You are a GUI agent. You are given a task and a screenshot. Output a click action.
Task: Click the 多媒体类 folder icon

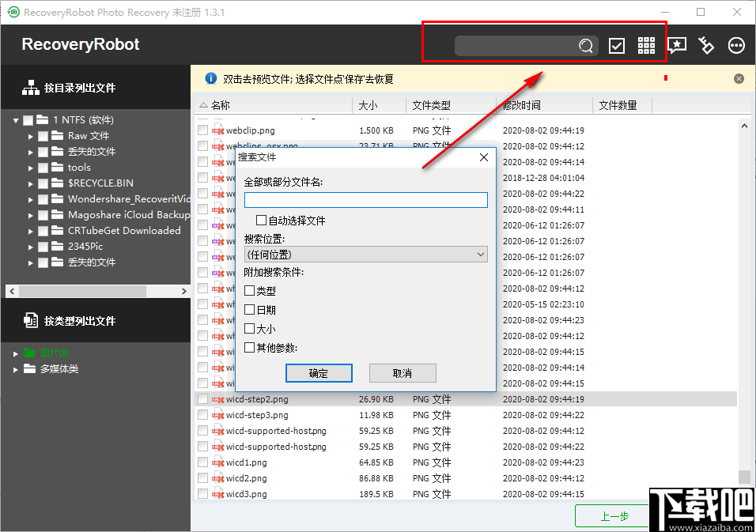29,368
